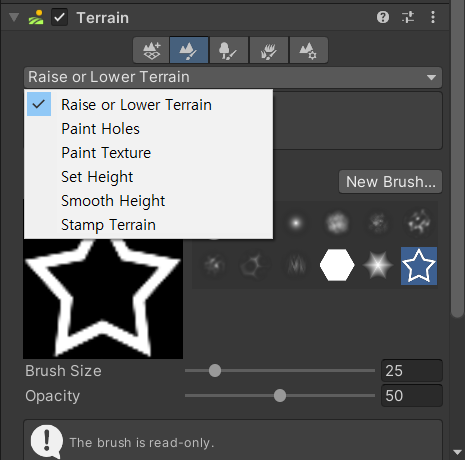465x460 pixels.
Task: Click the read-only brush warning icon
Action: [47, 441]
